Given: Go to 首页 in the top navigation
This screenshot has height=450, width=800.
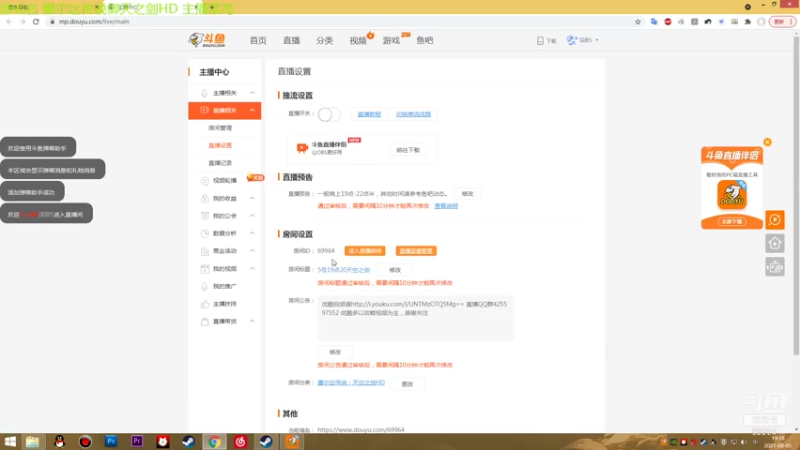Looking at the screenshot, I should [258, 40].
